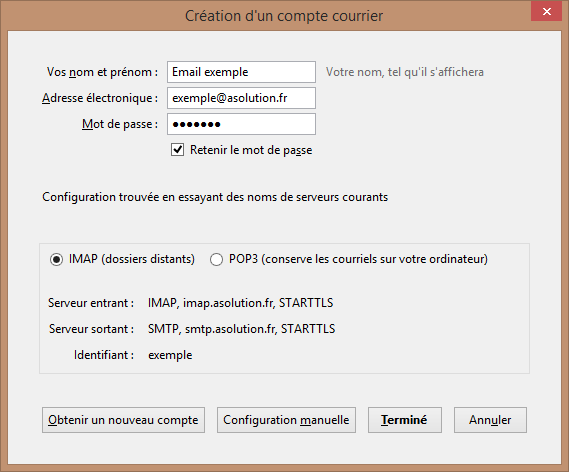Click the Identifiant value exemple
The width and height of the screenshot is (569, 472).
(170, 355)
